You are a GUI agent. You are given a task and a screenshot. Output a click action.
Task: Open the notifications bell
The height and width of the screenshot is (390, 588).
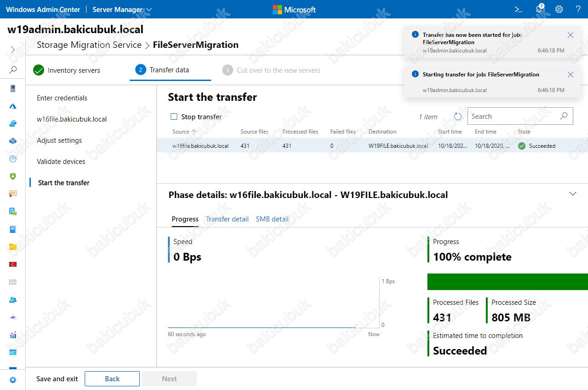coord(539,9)
